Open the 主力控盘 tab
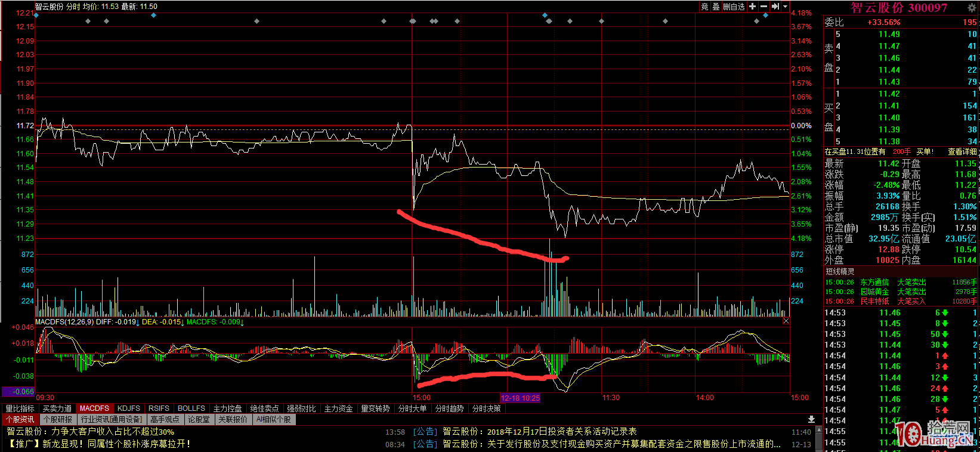Viewport: 980px width, 452px height. [x=228, y=408]
